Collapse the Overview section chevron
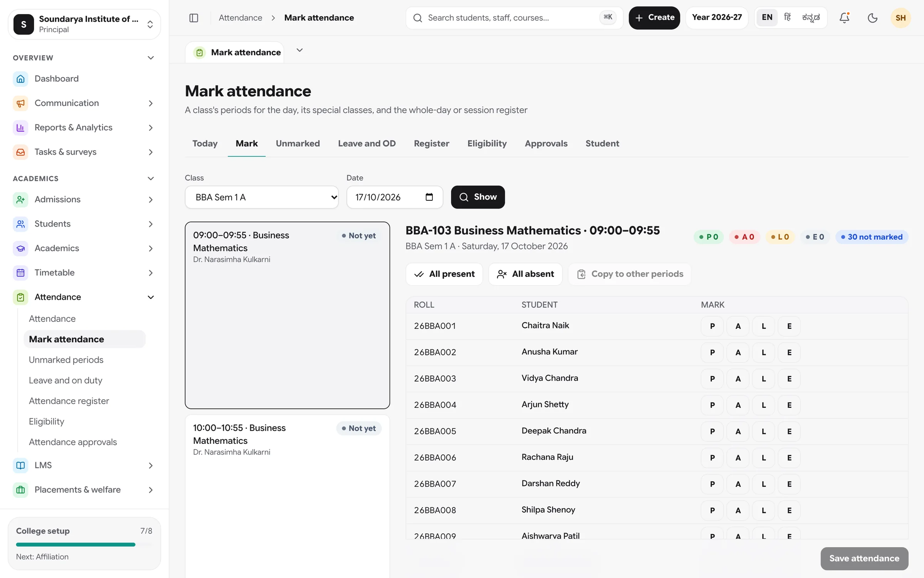 tap(151, 58)
